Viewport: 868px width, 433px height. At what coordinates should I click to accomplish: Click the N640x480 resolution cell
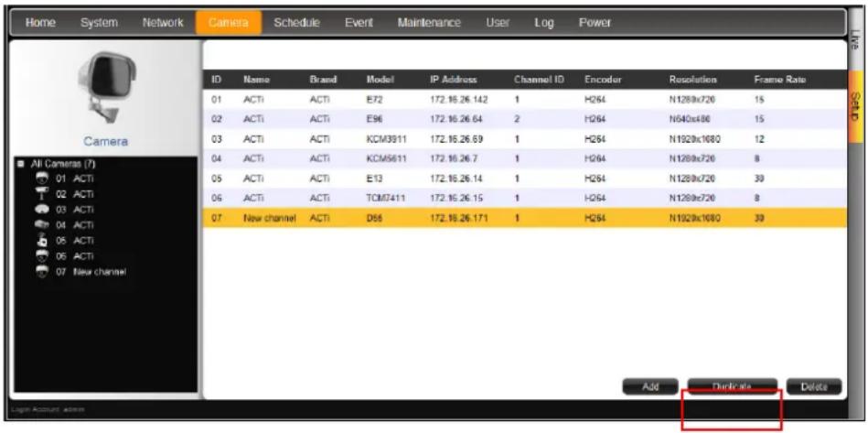pyautogui.click(x=690, y=120)
